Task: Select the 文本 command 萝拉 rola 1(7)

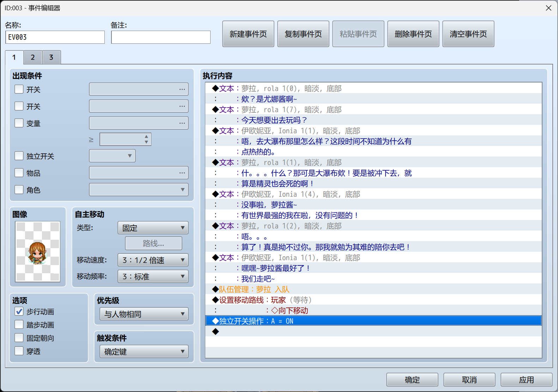Action: tap(374, 109)
